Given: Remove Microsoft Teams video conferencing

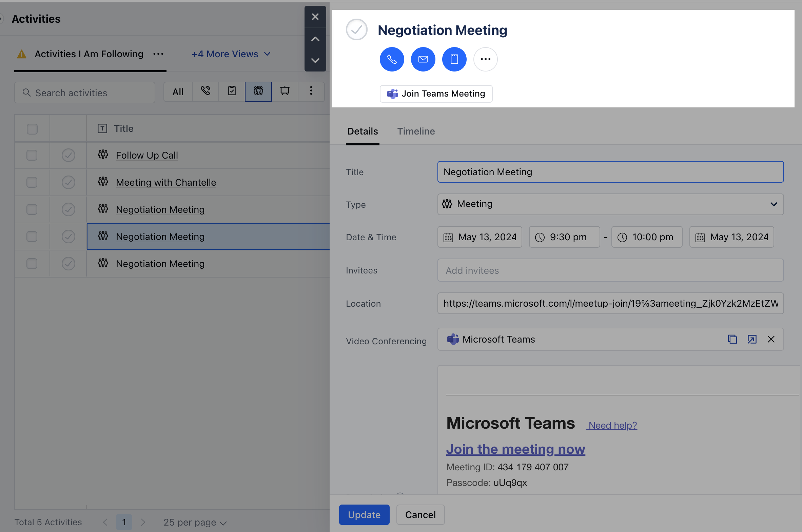Looking at the screenshot, I should click(x=771, y=339).
